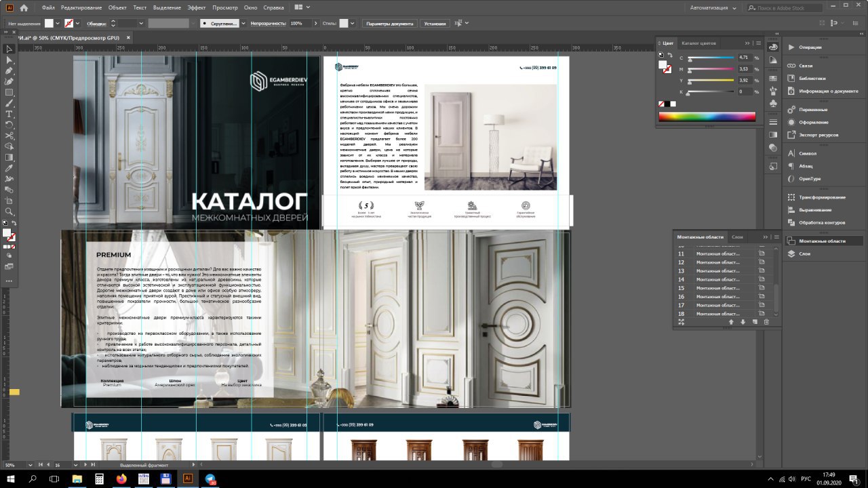Set color to none in Color panel
This screenshot has height=488, width=868.
point(662,104)
